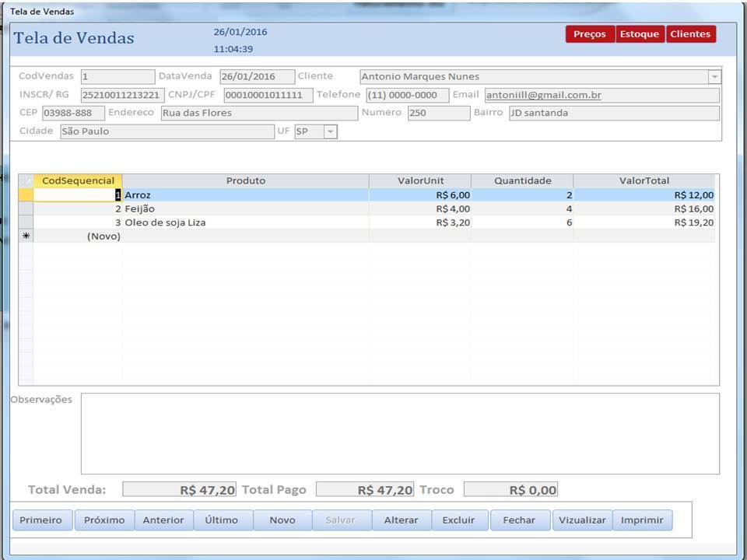Click the CNPJ/CPF field
The image size is (747, 560).
(268, 95)
